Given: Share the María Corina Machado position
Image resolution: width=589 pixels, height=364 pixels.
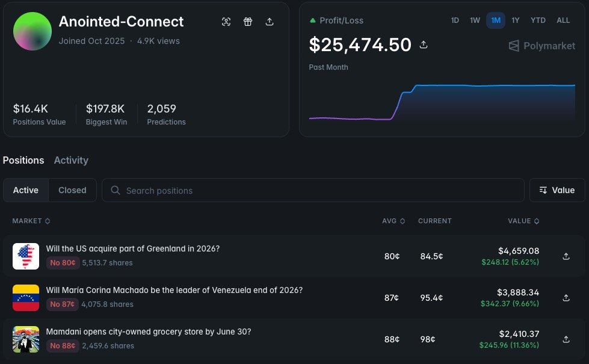Looking at the screenshot, I should pos(566,298).
